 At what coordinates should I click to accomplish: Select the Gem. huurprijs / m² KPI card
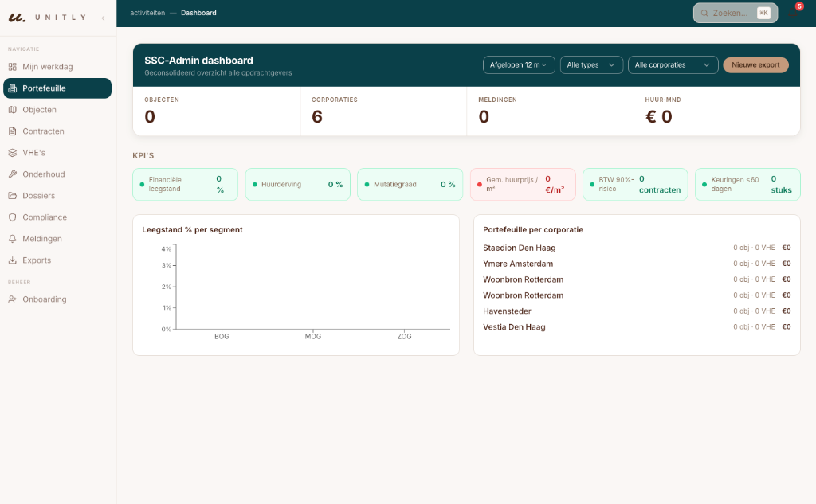tap(523, 184)
